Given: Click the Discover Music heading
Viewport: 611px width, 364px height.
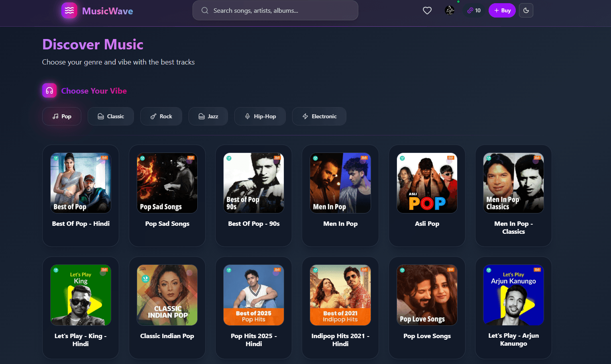Looking at the screenshot, I should click(x=93, y=45).
